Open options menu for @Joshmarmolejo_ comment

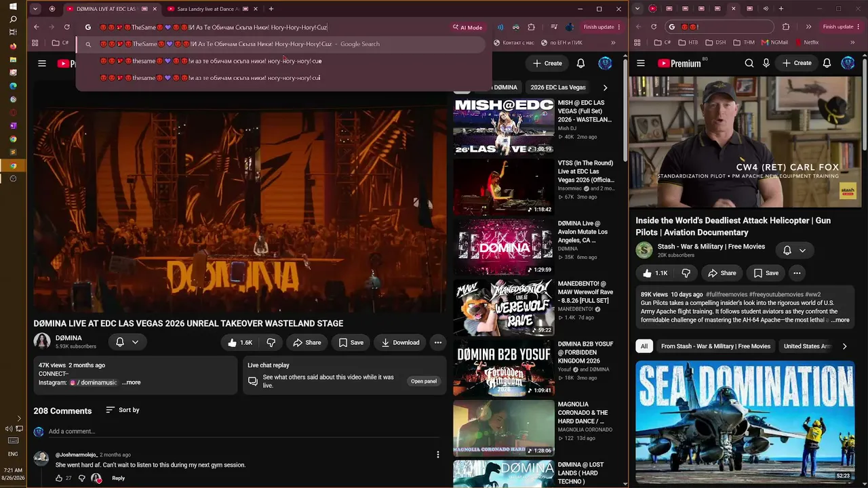pos(438,455)
